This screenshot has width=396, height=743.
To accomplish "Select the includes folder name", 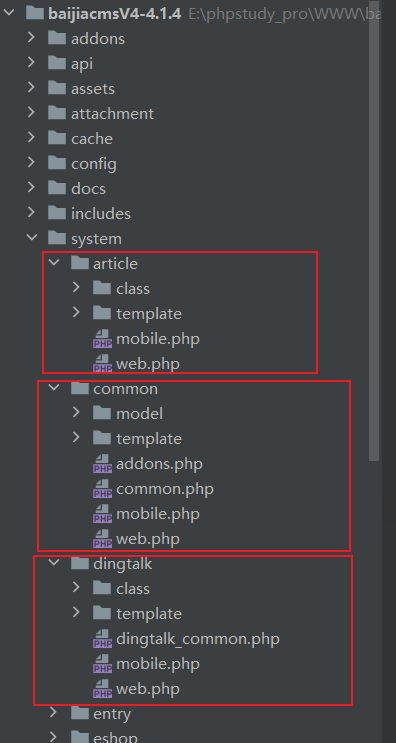I will [101, 214].
